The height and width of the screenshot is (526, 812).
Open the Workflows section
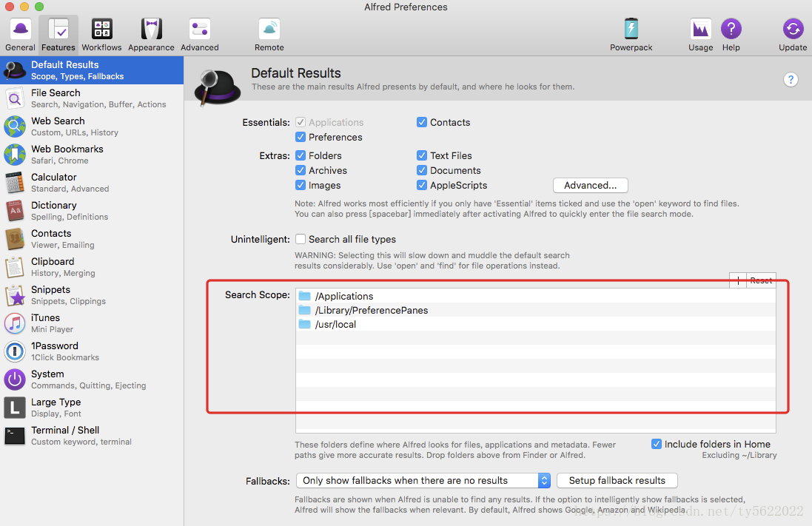101,35
